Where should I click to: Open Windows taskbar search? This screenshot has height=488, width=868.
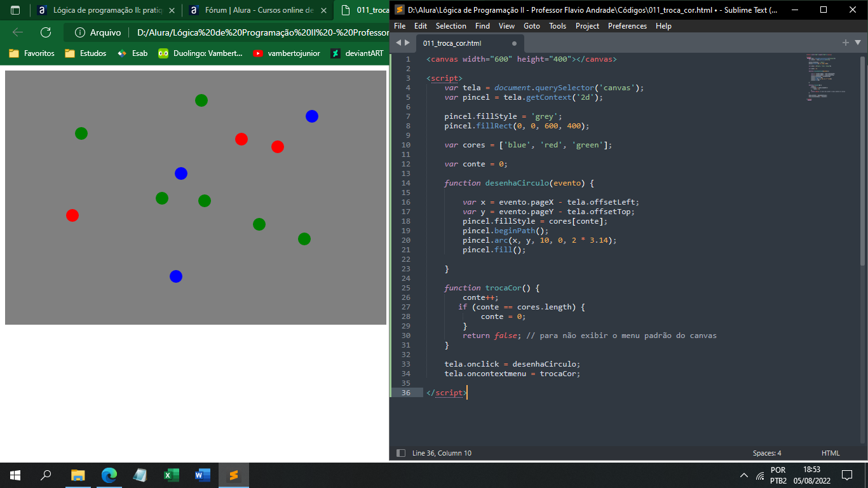[46, 475]
